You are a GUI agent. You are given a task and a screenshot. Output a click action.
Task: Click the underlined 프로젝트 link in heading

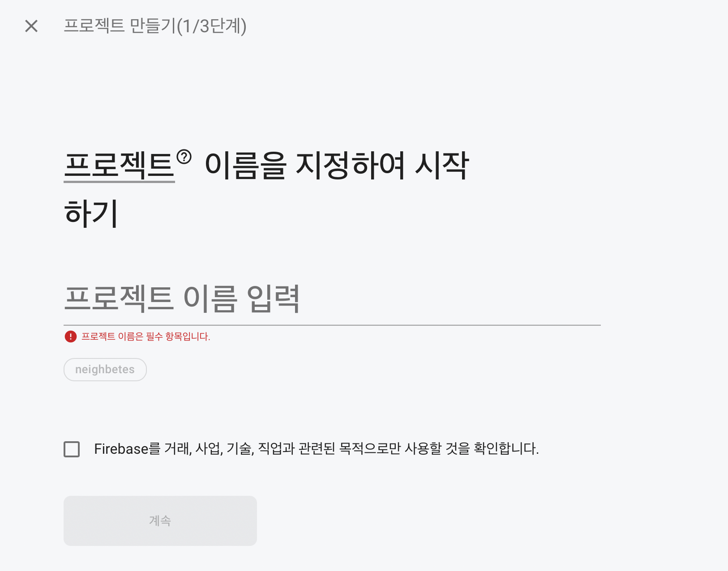tap(119, 165)
